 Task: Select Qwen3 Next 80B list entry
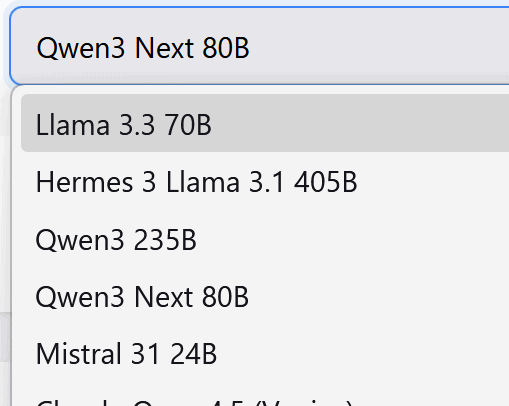tap(265, 297)
